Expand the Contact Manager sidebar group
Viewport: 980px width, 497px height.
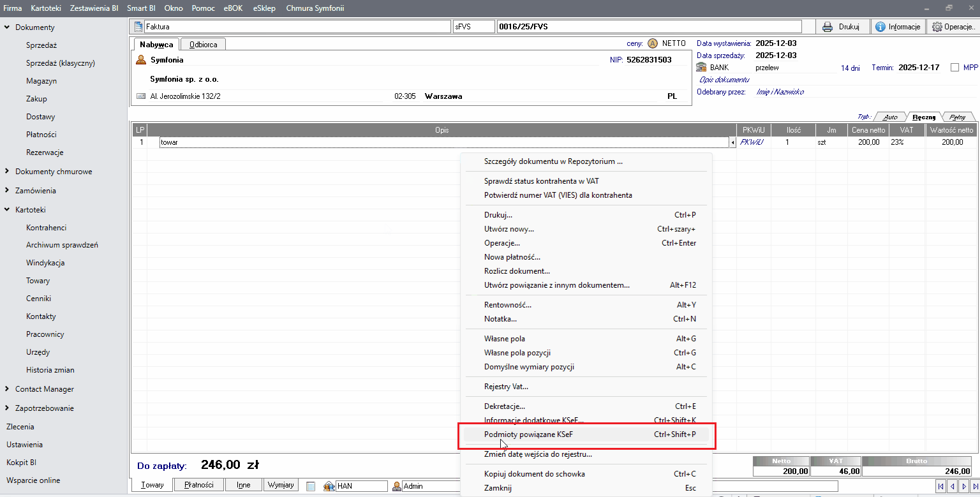[x=7, y=389]
